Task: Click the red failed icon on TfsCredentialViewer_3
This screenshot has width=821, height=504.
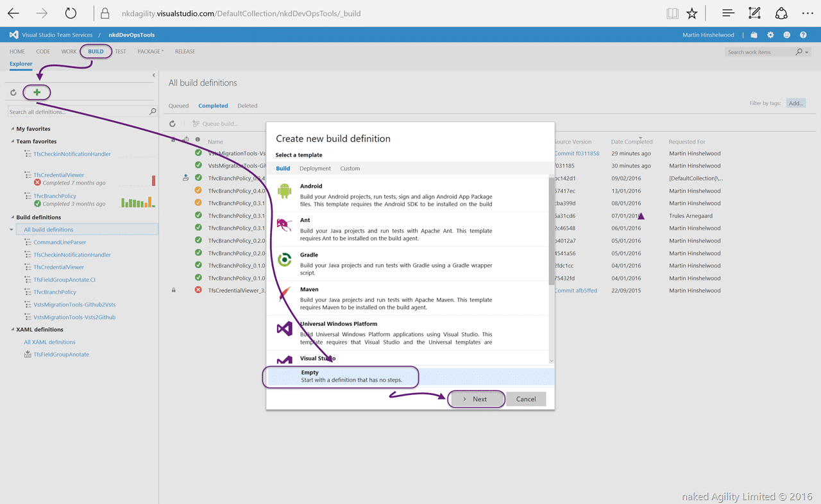Action: [x=198, y=290]
